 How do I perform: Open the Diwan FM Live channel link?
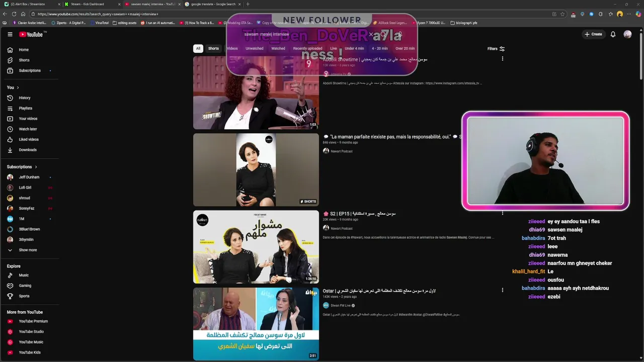pyautogui.click(x=341, y=305)
